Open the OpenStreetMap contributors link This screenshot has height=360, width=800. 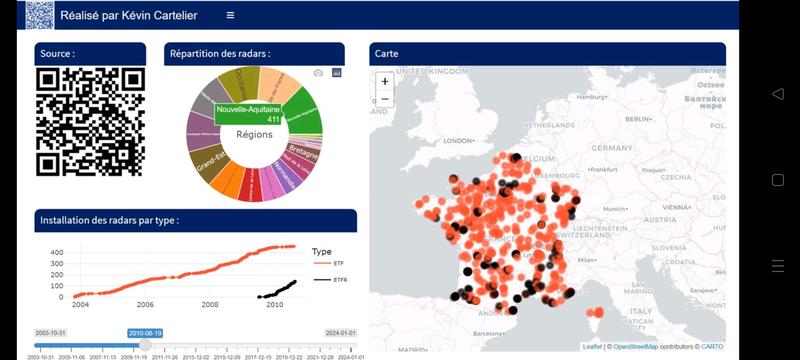pyautogui.click(x=636, y=347)
